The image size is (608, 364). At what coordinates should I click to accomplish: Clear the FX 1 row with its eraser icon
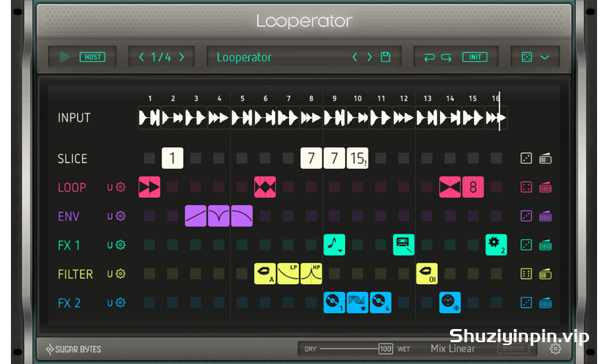click(545, 245)
